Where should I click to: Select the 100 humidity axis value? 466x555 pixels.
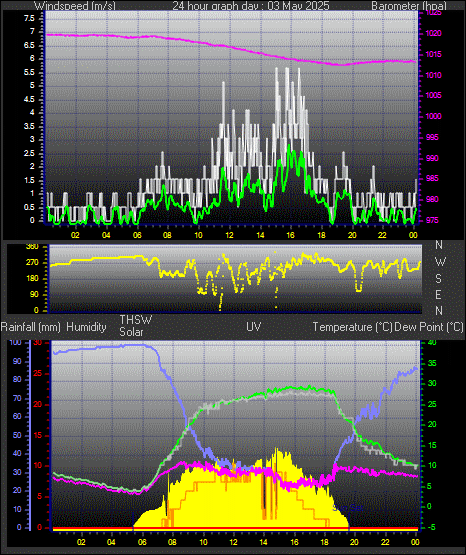point(16,343)
